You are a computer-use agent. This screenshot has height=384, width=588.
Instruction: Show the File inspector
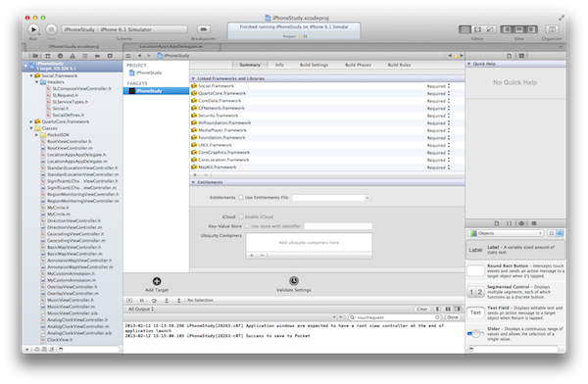(x=509, y=56)
